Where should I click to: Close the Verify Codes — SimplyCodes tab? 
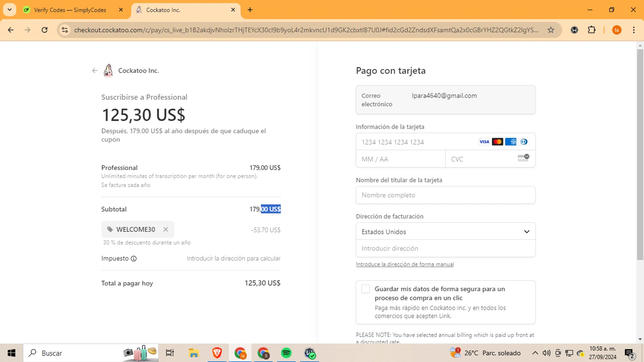[121, 10]
